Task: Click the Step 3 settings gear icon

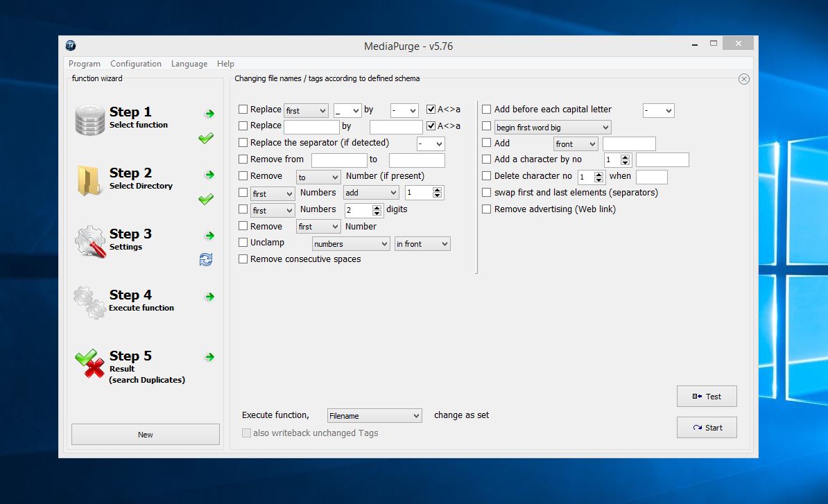Action: point(90,242)
